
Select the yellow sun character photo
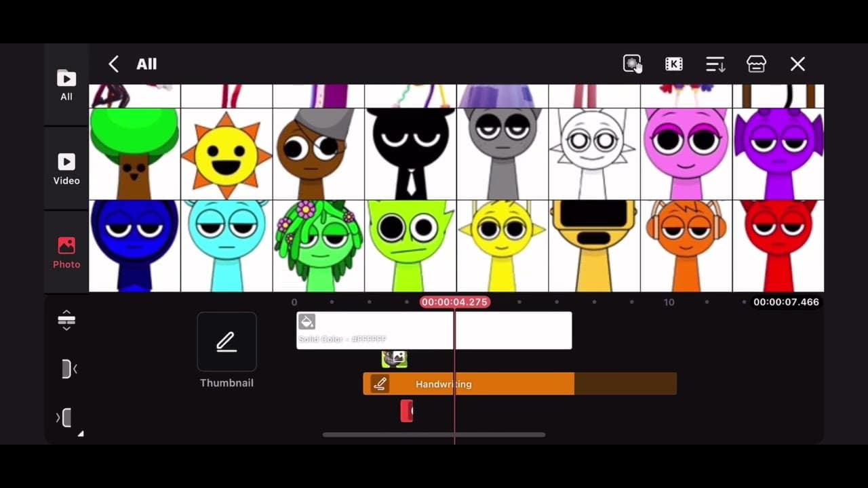(x=226, y=154)
